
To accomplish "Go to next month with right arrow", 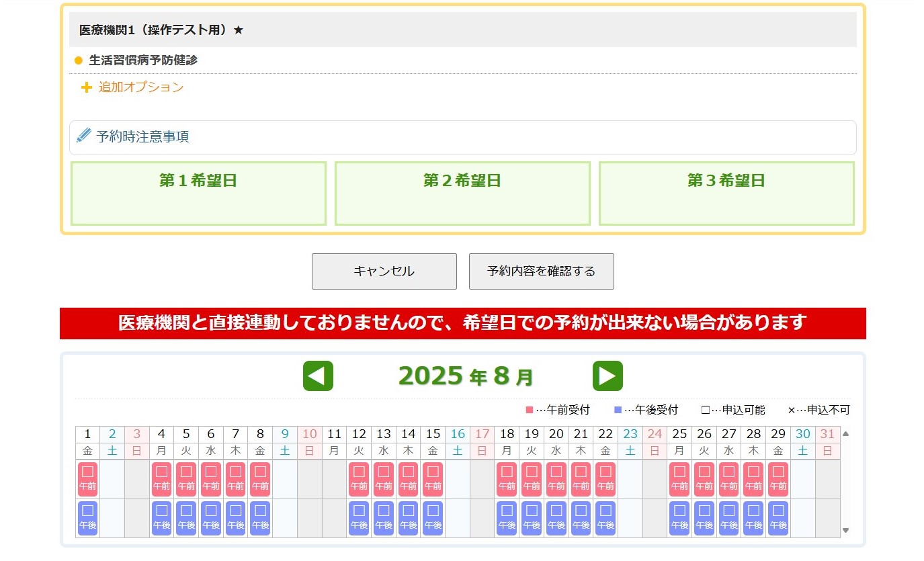I will [x=607, y=376].
